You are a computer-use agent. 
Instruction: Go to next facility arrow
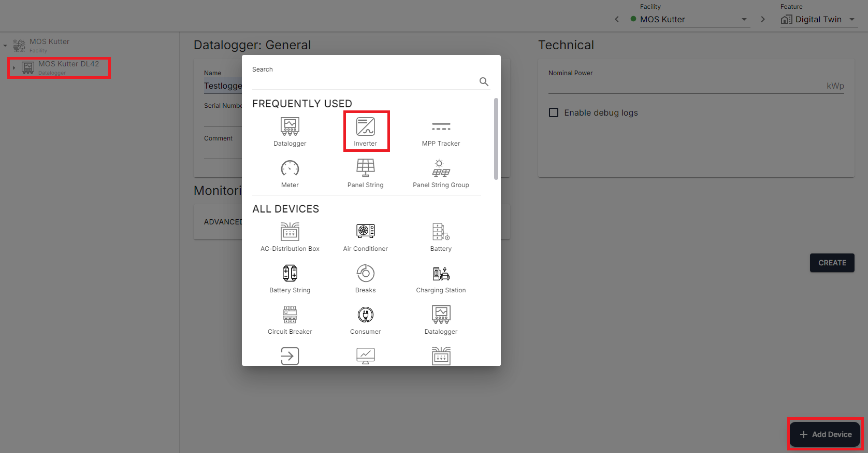pyautogui.click(x=763, y=19)
